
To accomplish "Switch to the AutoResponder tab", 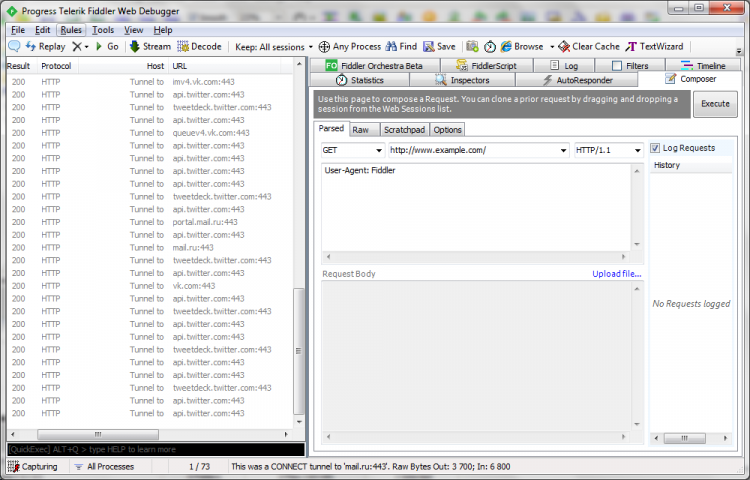I will 577,80.
